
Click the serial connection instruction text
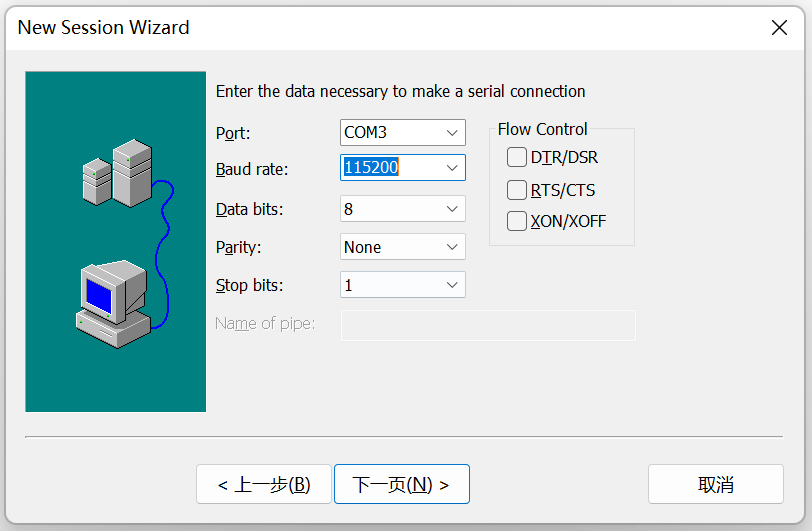tap(400, 91)
